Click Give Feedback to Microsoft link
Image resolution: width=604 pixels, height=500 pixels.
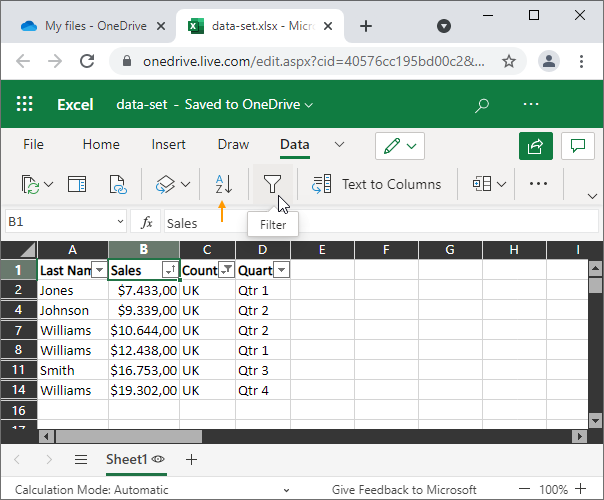coord(404,490)
